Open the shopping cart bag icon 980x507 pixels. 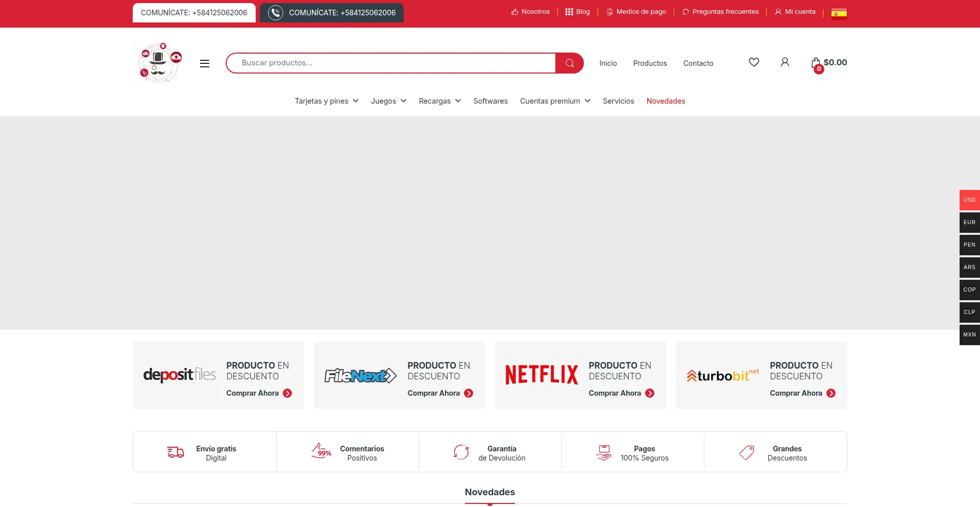(816, 63)
